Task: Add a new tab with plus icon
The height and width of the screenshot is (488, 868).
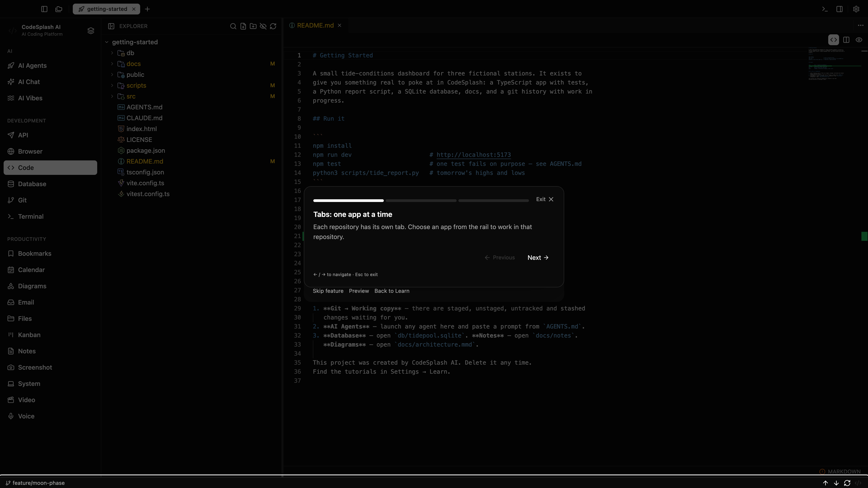Action: pos(147,9)
